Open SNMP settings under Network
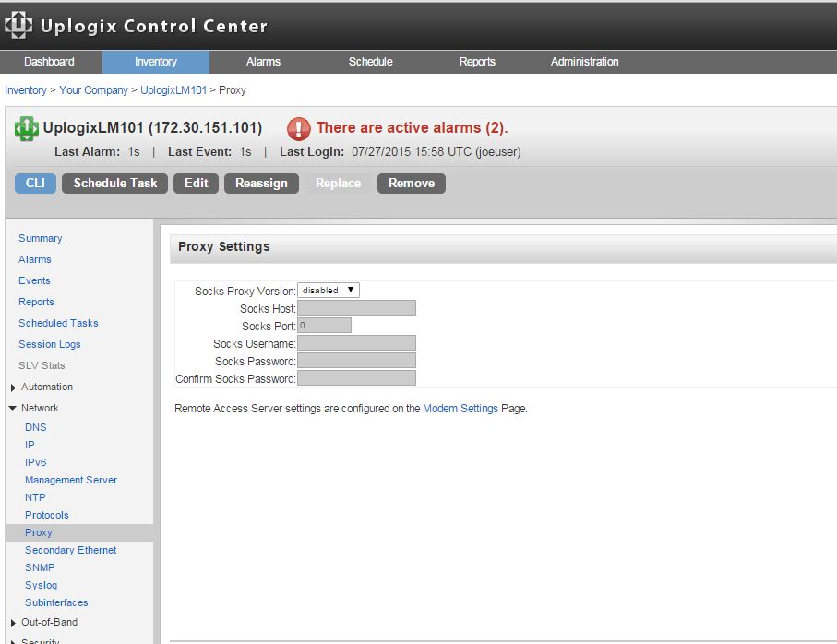837x644 pixels. (40, 568)
